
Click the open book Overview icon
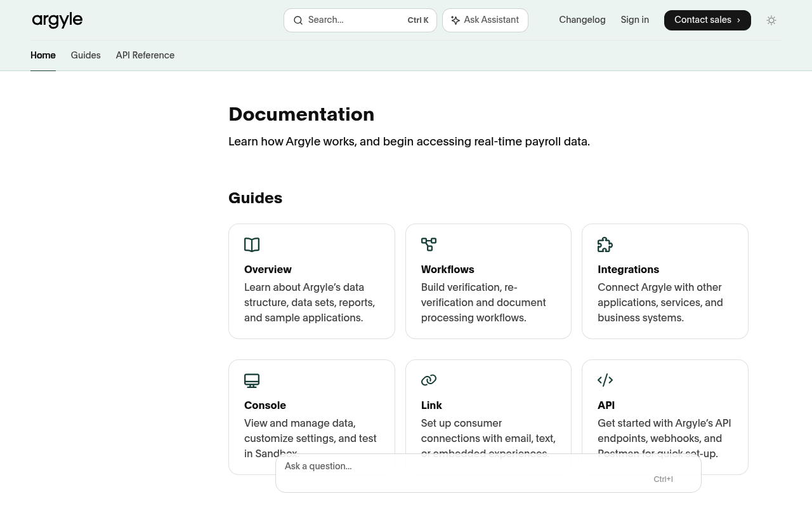(x=252, y=244)
